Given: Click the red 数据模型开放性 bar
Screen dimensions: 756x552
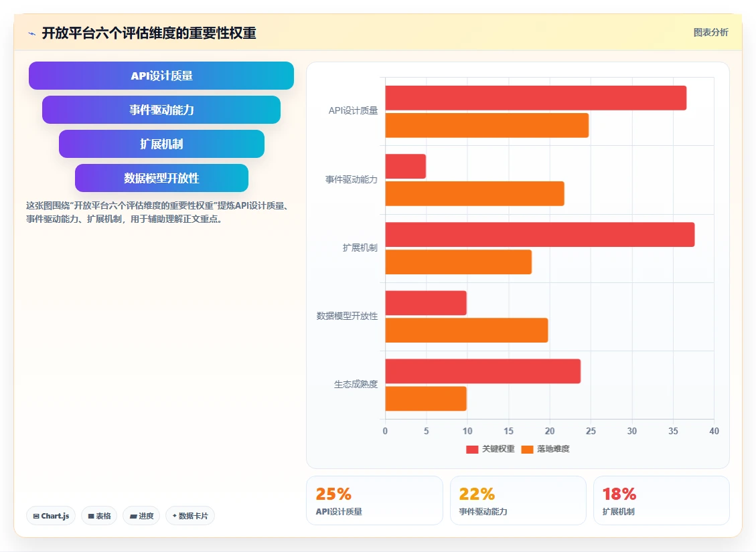Looking at the screenshot, I should (x=426, y=303).
